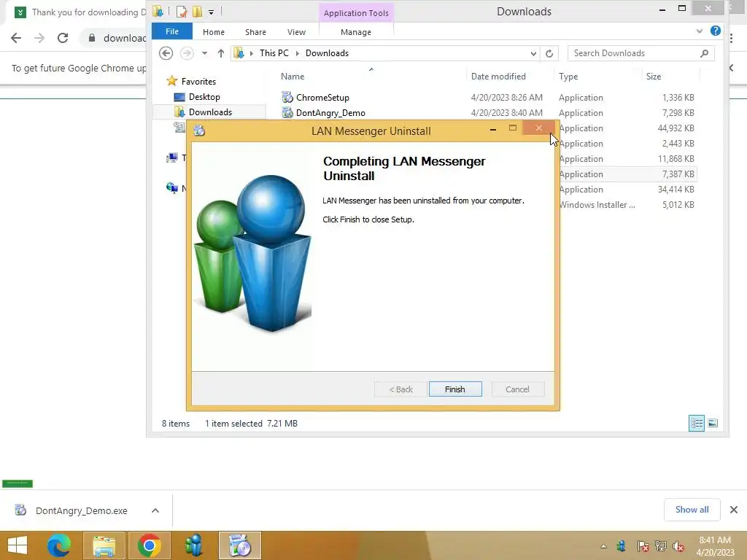The height and width of the screenshot is (560, 747).
Task: Click the 34,414 KB size cell
Action: 676,190
